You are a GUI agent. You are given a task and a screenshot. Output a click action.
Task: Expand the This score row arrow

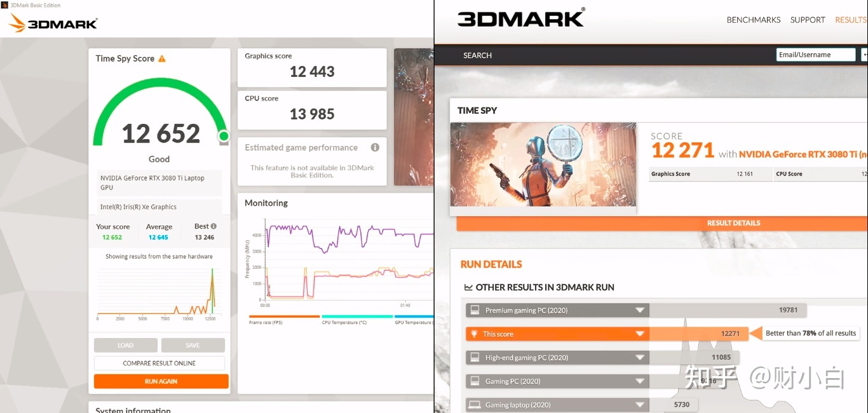coord(640,334)
